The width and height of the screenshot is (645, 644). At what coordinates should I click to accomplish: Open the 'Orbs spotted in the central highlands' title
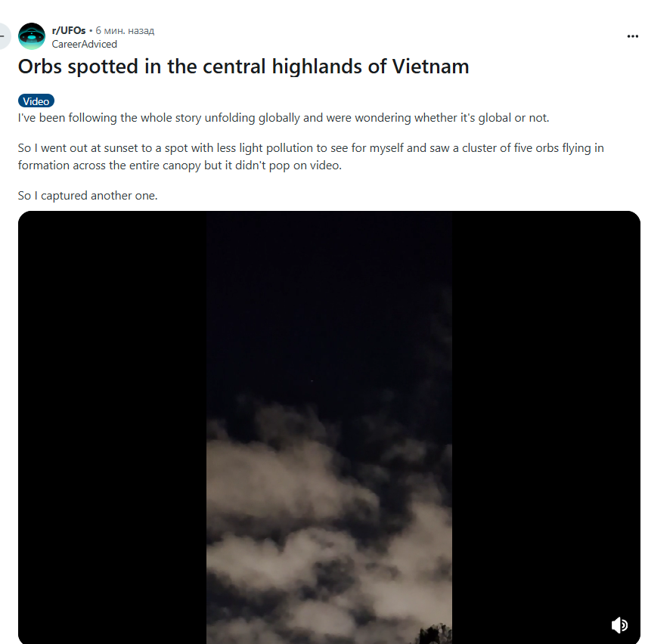(243, 67)
